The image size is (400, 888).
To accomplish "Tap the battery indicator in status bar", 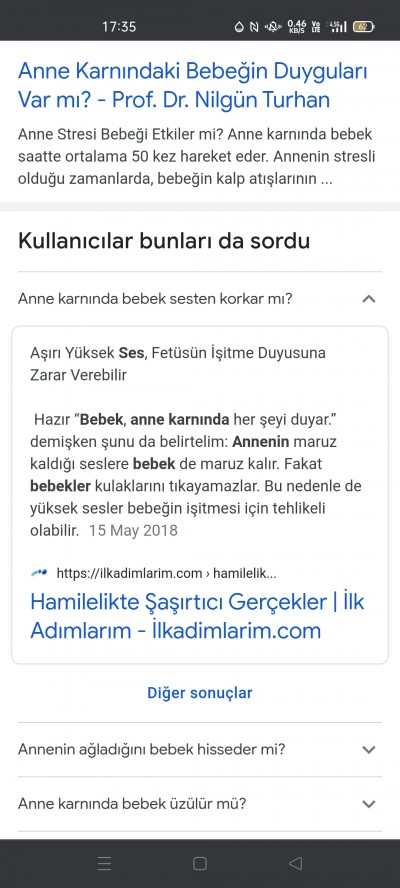I will pos(363,27).
